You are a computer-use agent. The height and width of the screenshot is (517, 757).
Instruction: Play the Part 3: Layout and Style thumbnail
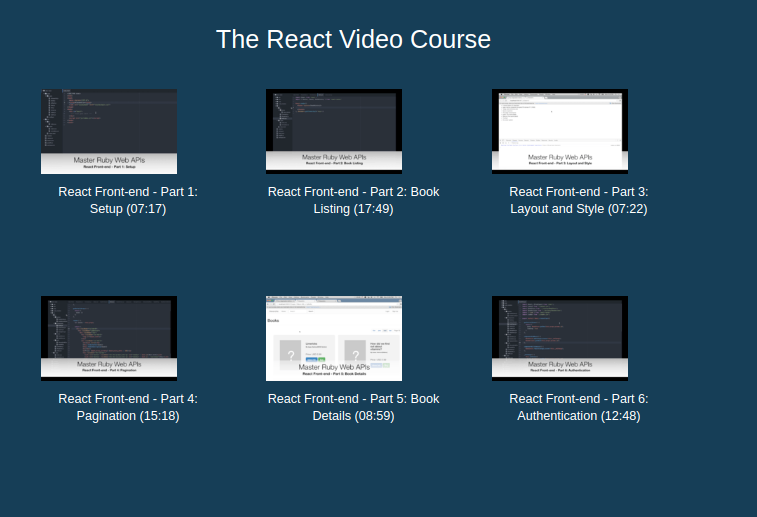point(560,120)
